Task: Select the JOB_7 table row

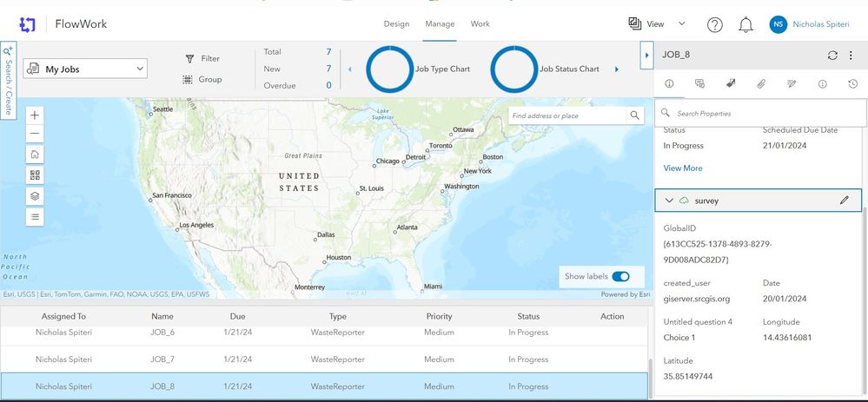Action: coord(324,359)
